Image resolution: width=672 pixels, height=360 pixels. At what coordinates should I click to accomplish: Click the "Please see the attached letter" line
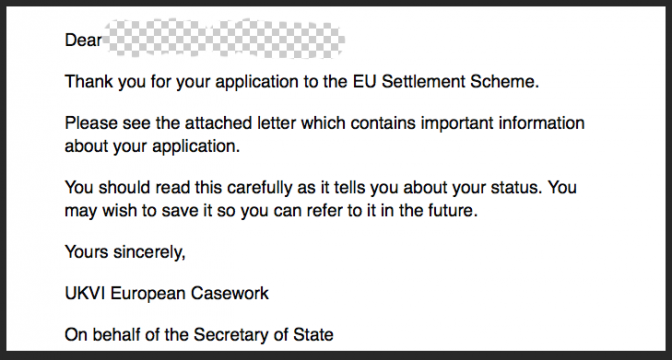pyautogui.click(x=324, y=123)
